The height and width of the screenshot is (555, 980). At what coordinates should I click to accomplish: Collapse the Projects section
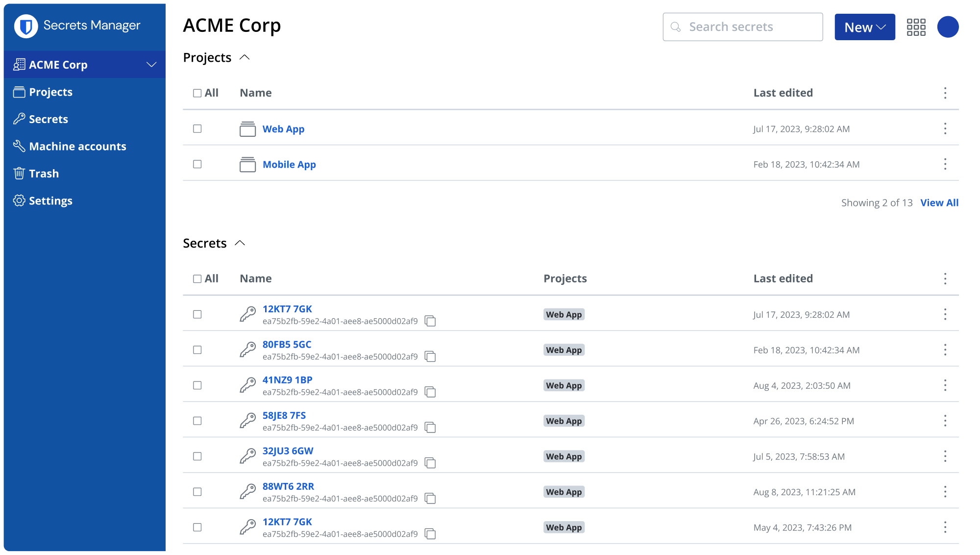click(245, 57)
